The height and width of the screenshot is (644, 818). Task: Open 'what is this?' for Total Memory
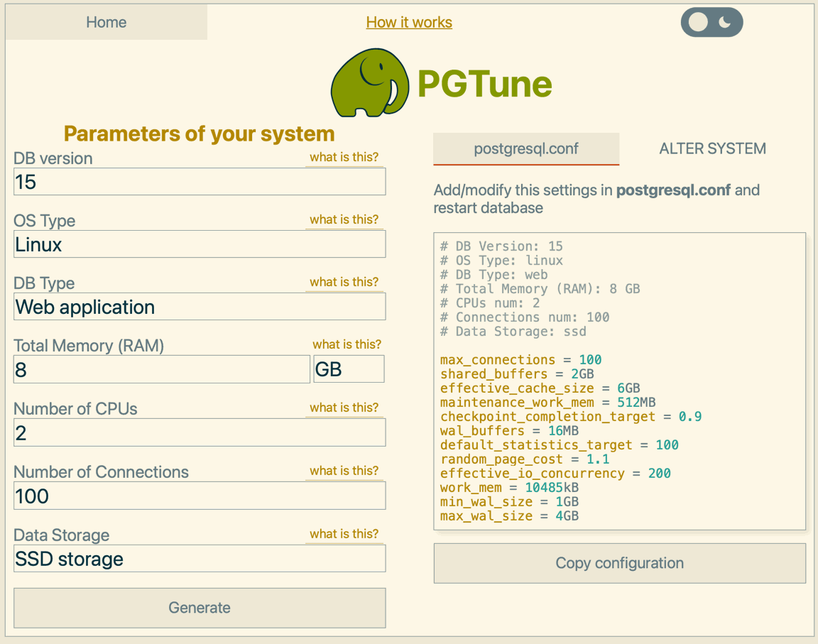coord(347,344)
